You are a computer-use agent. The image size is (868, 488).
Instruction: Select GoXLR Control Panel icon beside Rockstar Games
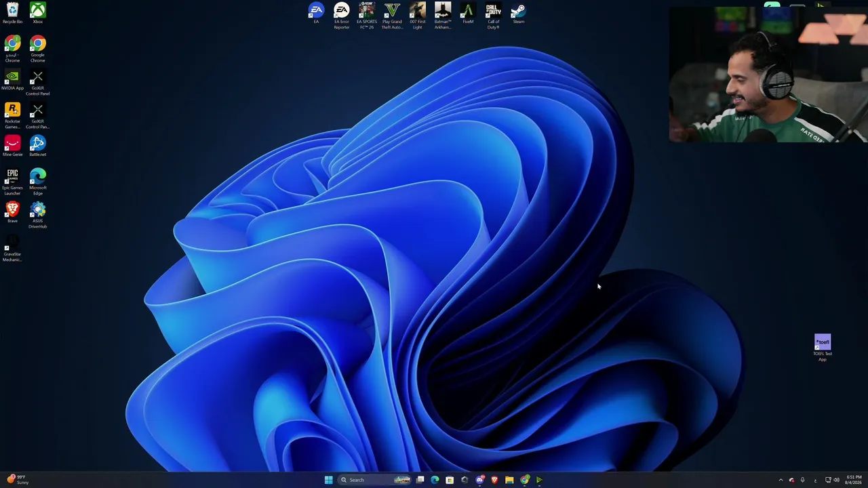[37, 116]
